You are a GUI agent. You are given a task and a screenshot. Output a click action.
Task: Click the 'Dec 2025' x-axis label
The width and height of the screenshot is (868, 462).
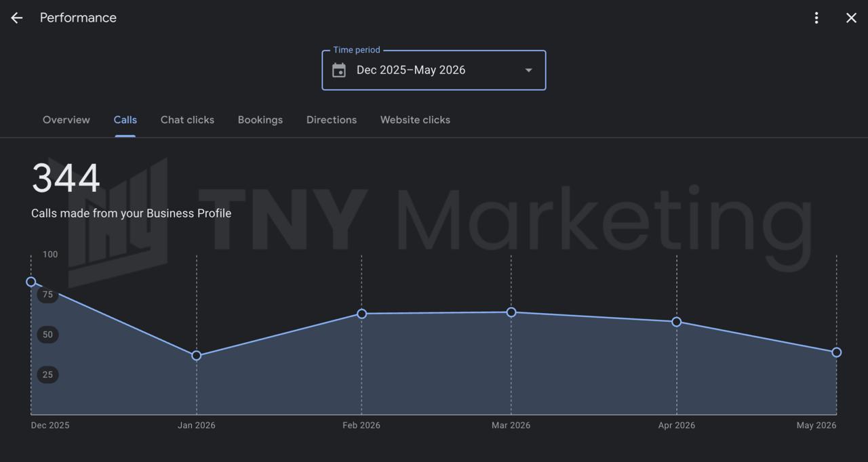click(x=50, y=425)
